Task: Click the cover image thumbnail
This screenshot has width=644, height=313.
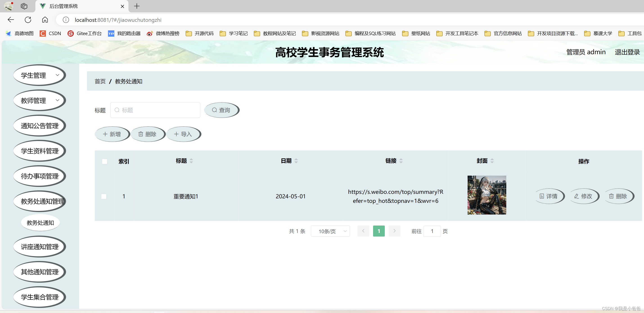Action: click(x=486, y=195)
